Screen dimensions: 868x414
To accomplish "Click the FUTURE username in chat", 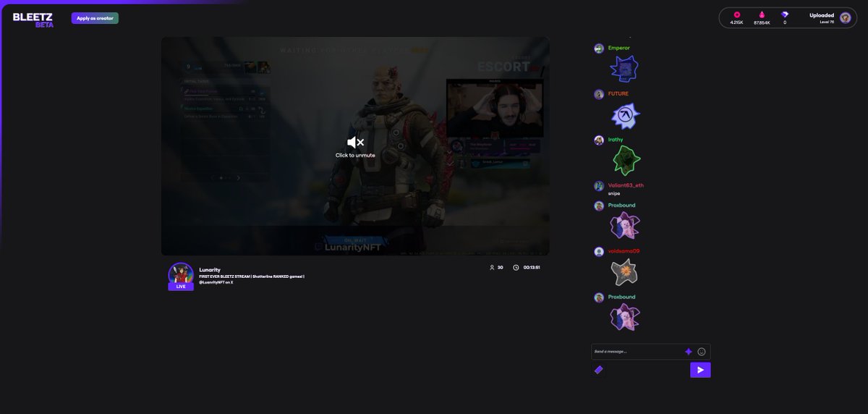I will (x=618, y=93).
